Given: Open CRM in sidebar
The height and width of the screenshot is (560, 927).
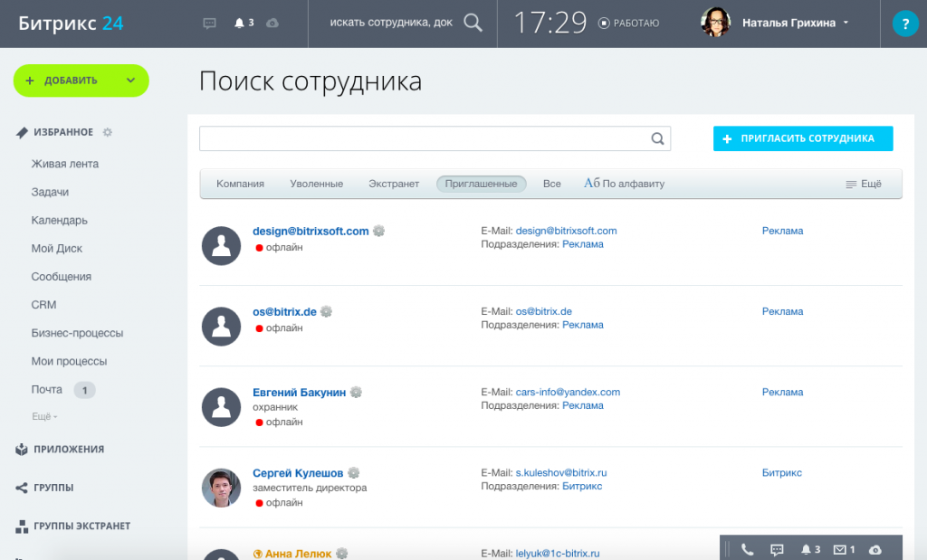Looking at the screenshot, I should tap(43, 305).
